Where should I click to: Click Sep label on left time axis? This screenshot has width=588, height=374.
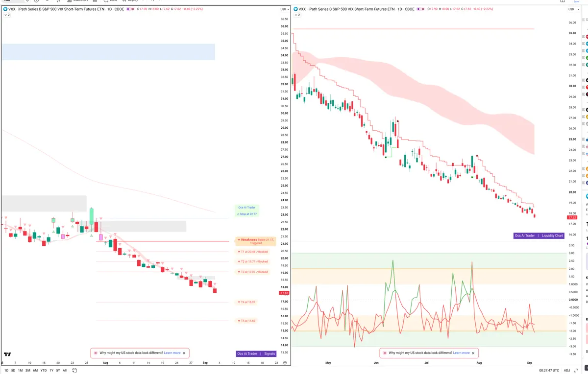pos(205,363)
